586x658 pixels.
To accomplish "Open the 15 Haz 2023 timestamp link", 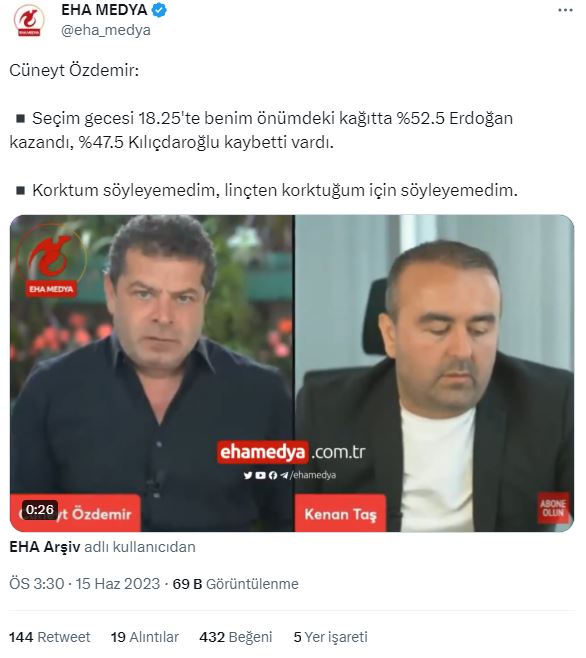I will pos(118,584).
